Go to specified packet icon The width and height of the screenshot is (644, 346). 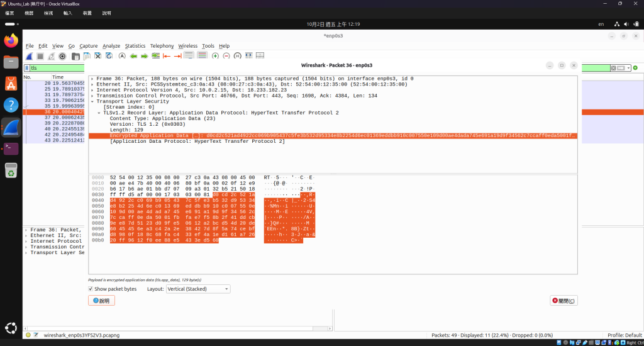[155, 56]
